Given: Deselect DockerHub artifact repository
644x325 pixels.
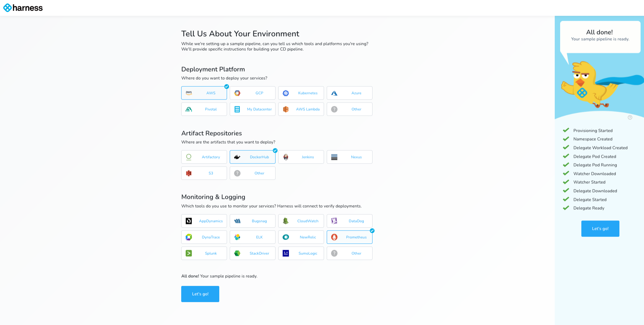Looking at the screenshot, I should click(253, 157).
